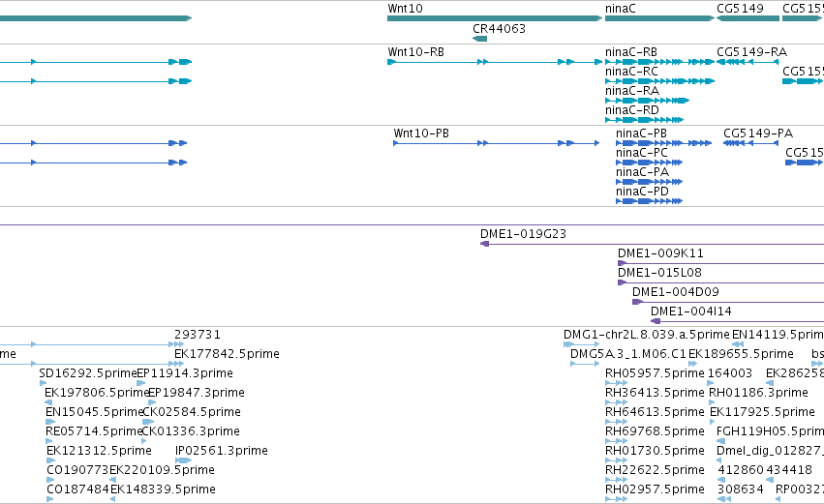
Task: Select the ninaC-PA CDS label
Action: coord(642,172)
